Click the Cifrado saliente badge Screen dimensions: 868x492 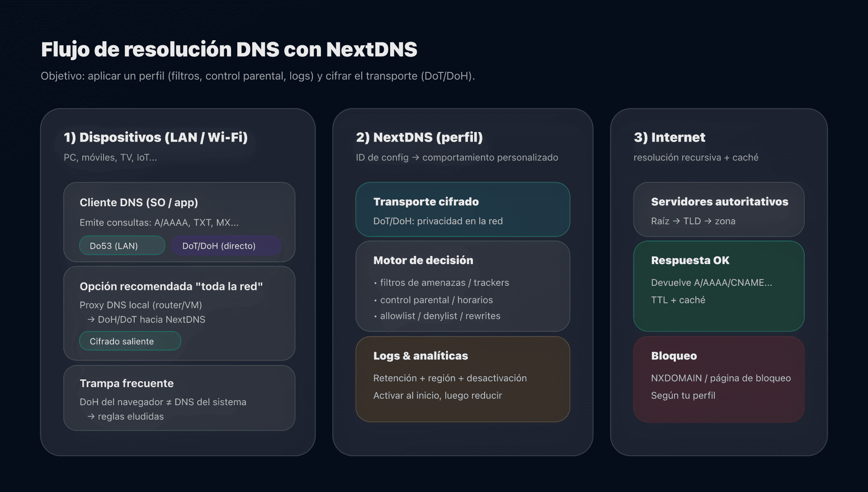pyautogui.click(x=130, y=341)
